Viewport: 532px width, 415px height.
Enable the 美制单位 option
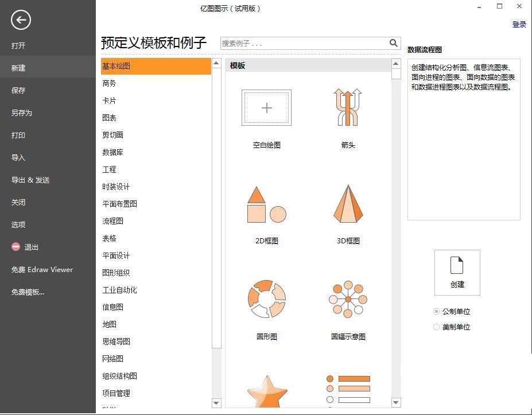tap(437, 327)
